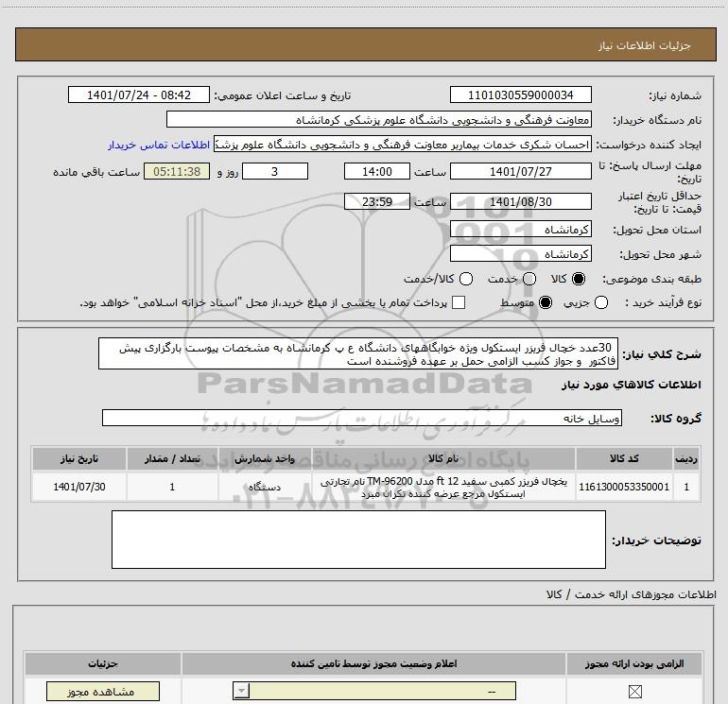
Task: Click the کد کالا column header
Action: click(624, 458)
